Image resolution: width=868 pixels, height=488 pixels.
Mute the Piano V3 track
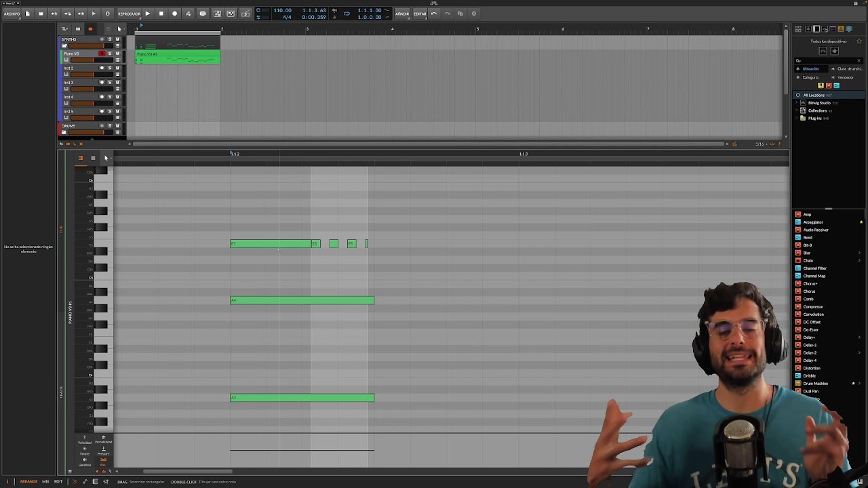click(117, 54)
